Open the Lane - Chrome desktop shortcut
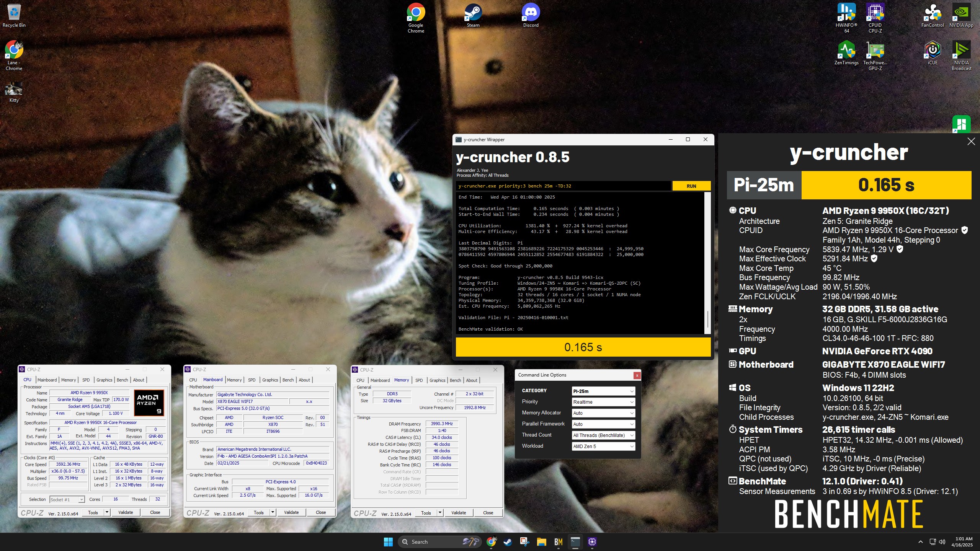The height and width of the screenshot is (551, 980). (14, 55)
